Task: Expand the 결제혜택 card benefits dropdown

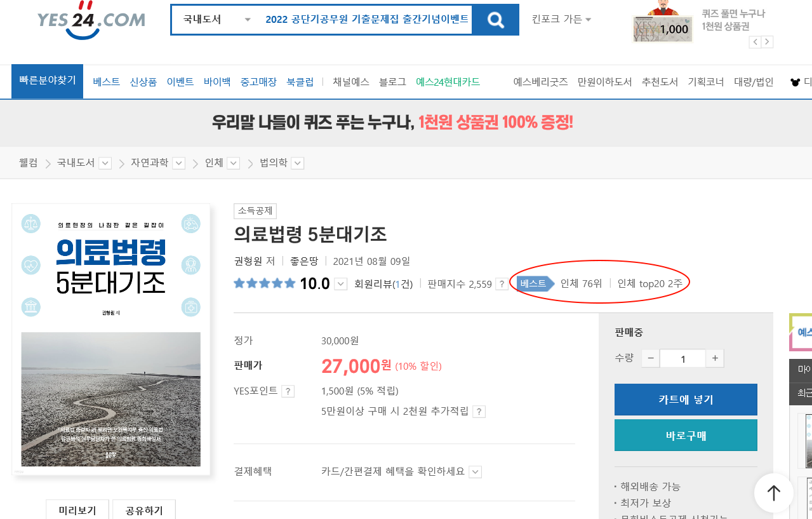Action: pos(476,472)
